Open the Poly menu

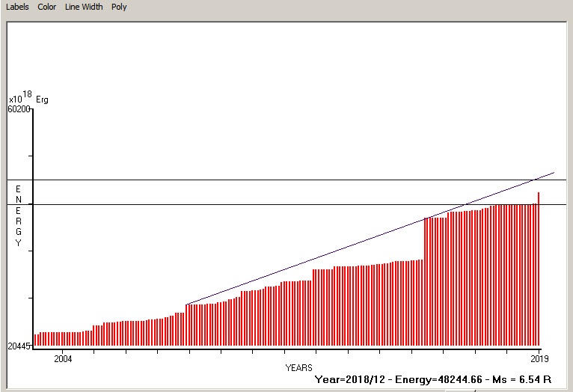[x=119, y=7]
